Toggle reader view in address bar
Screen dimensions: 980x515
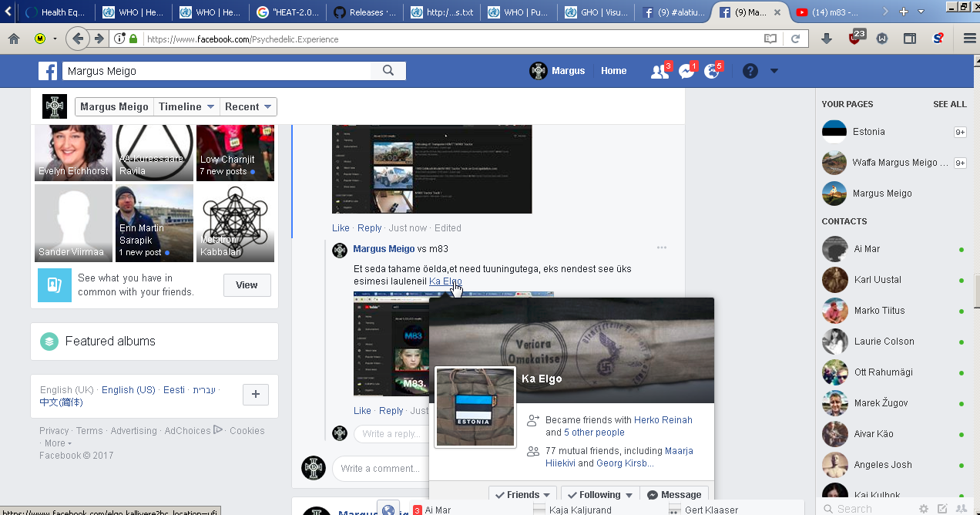click(x=770, y=39)
